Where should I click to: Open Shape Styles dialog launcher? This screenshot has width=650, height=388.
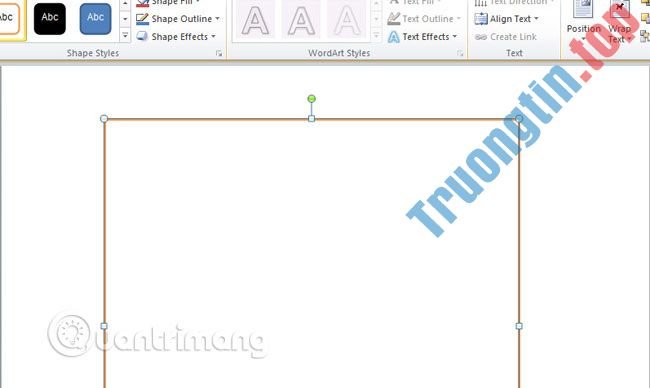click(219, 53)
